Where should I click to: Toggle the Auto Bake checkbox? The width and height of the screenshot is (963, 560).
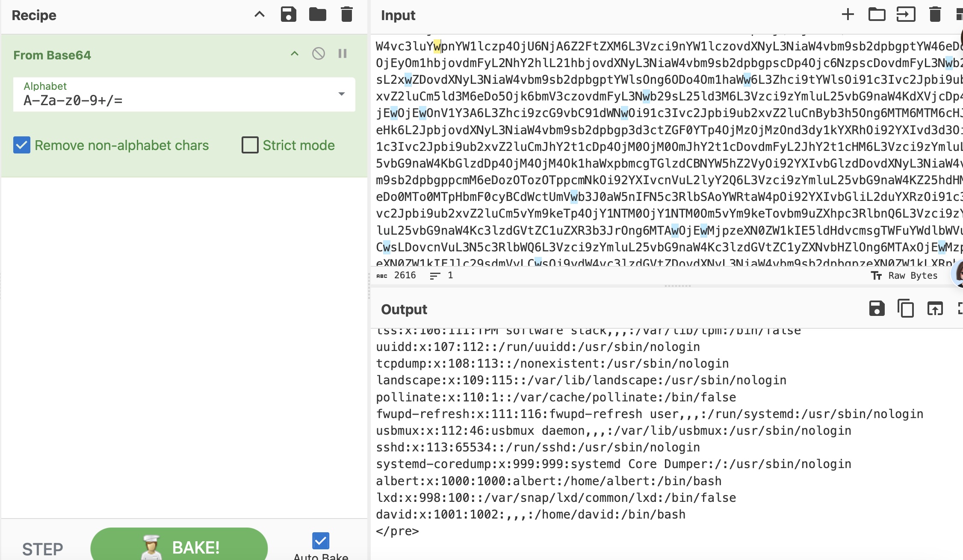(320, 540)
